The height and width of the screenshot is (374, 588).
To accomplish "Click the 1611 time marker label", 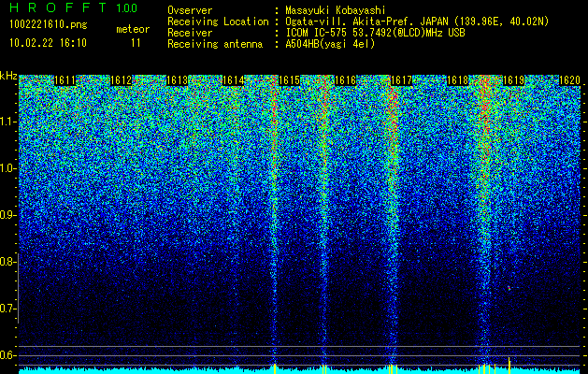I will [x=65, y=80].
